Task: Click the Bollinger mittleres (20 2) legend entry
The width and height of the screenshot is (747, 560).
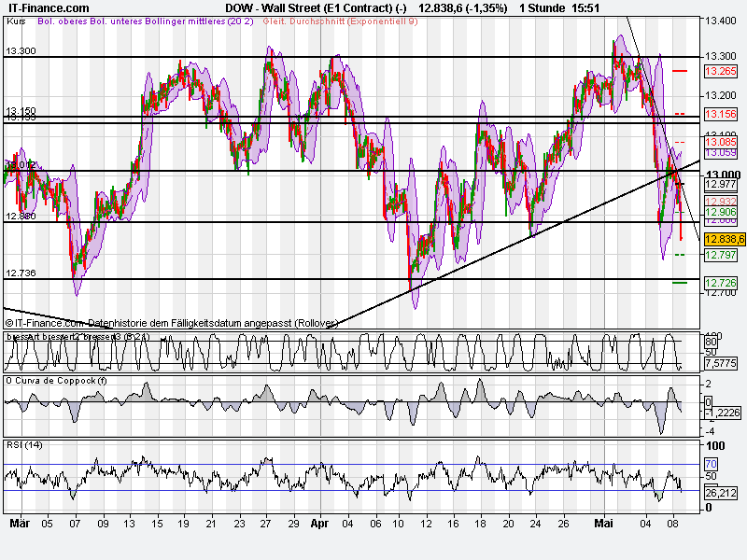Action: pyautogui.click(x=198, y=21)
